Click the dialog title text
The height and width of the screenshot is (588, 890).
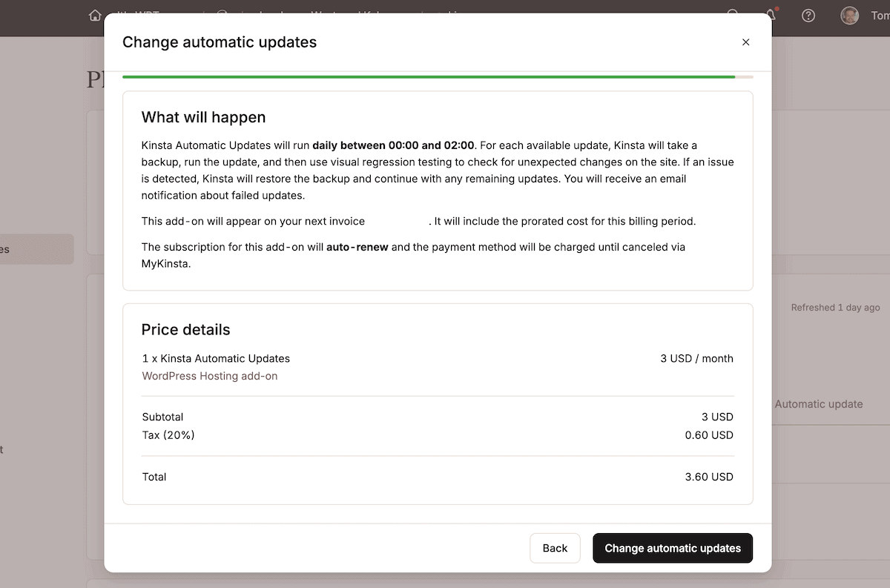coord(220,42)
